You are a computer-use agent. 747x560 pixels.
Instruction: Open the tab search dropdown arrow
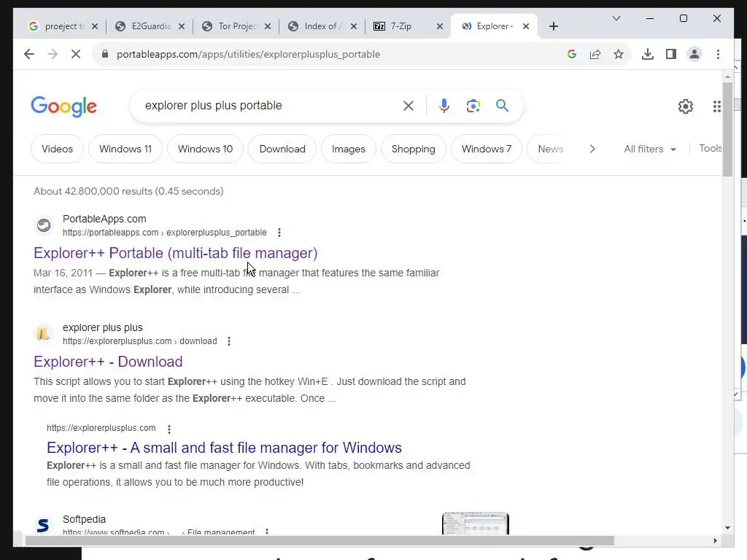(616, 18)
